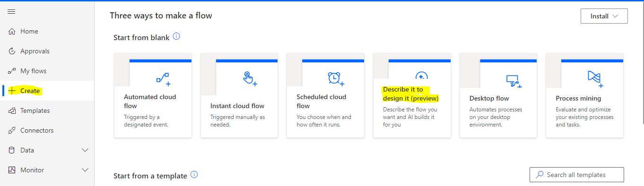
Task: Open the Install dropdown
Action: click(x=604, y=16)
